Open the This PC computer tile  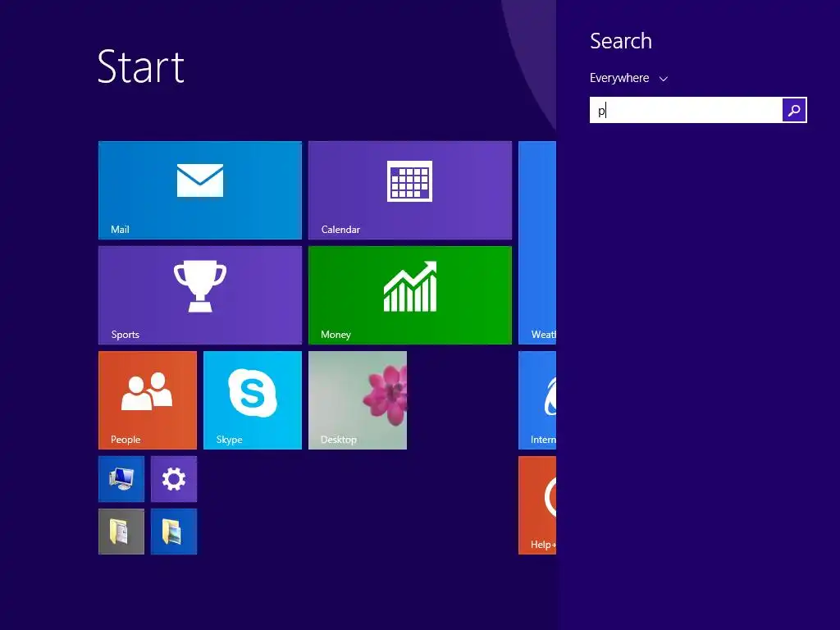pyautogui.click(x=121, y=479)
